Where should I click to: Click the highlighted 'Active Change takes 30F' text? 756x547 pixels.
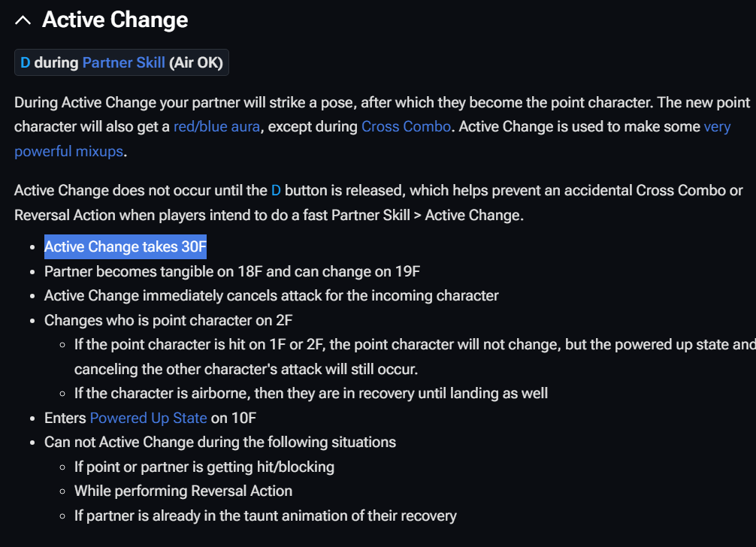tap(125, 246)
